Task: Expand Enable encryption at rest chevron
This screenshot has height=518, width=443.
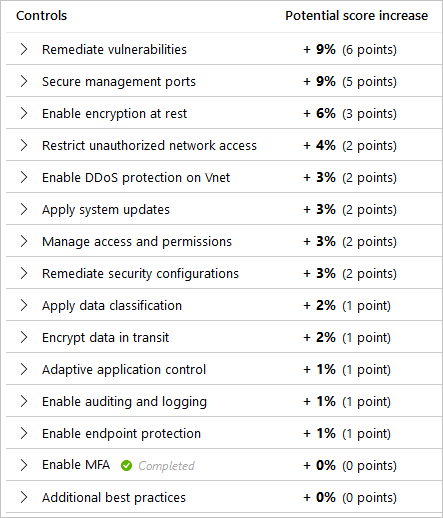Action: (x=24, y=113)
